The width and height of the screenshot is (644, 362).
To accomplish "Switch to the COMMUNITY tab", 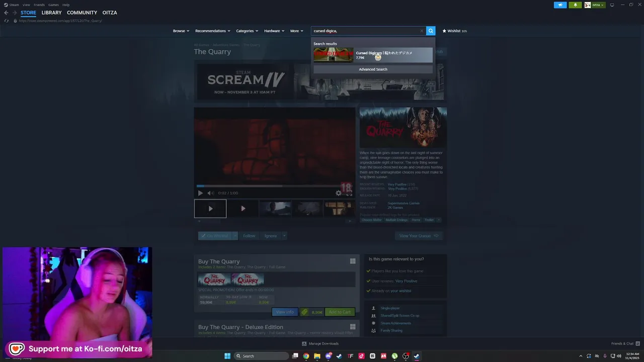I will (82, 13).
